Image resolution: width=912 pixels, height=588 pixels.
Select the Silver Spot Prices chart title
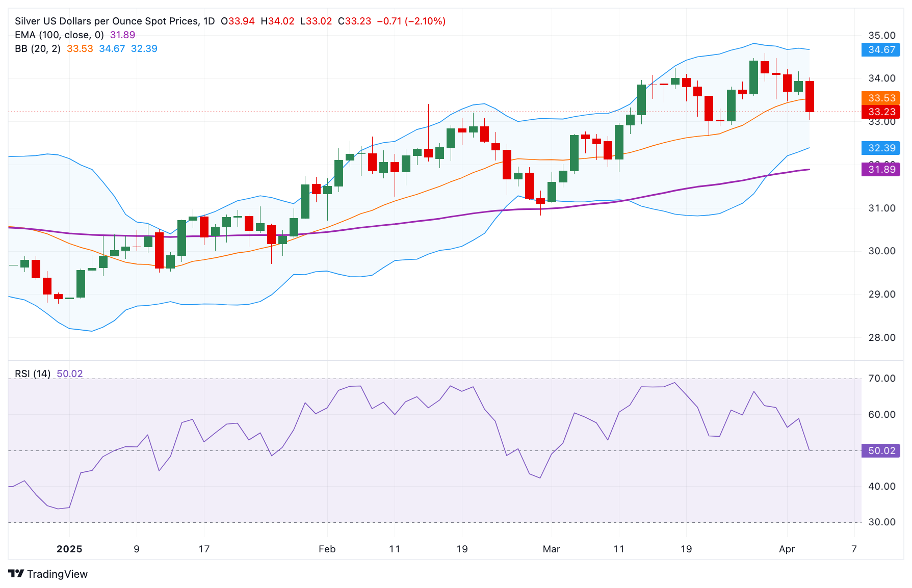click(115, 21)
